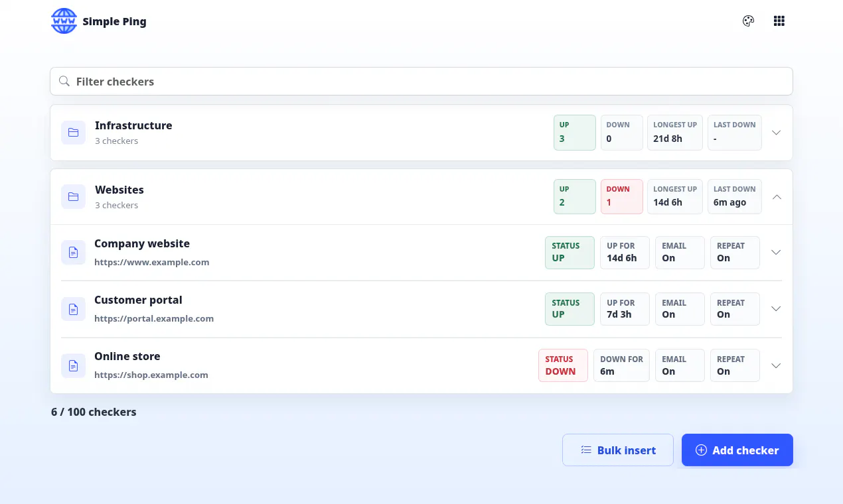Open the theme palette icon

[x=748, y=21]
